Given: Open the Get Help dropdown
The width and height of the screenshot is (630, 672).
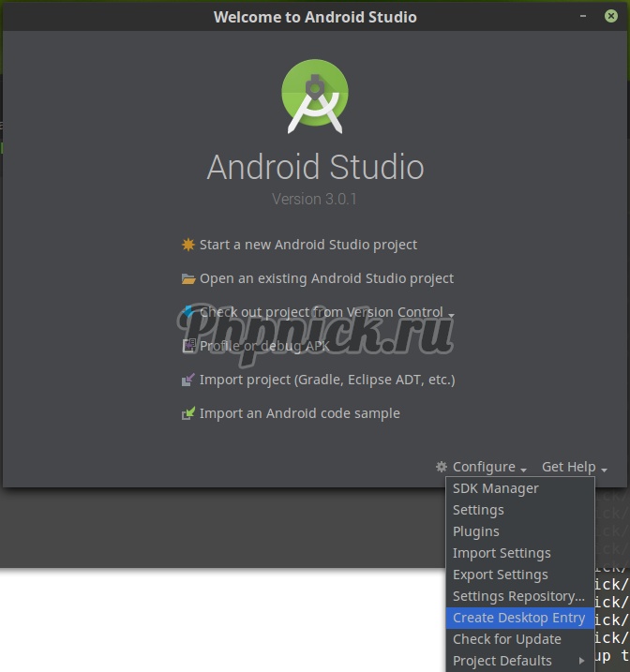Looking at the screenshot, I should click(x=574, y=467).
